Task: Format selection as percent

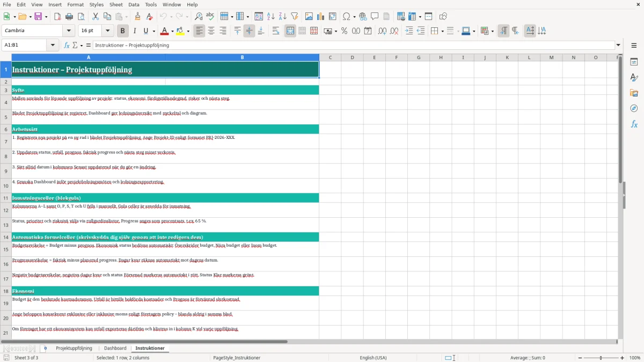Action: click(x=344, y=31)
